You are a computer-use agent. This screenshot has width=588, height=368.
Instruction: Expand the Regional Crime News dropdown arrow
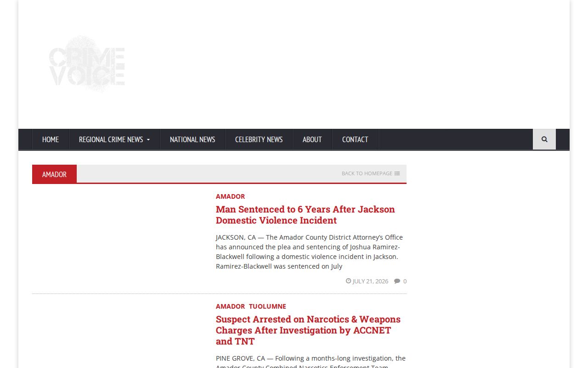(148, 140)
